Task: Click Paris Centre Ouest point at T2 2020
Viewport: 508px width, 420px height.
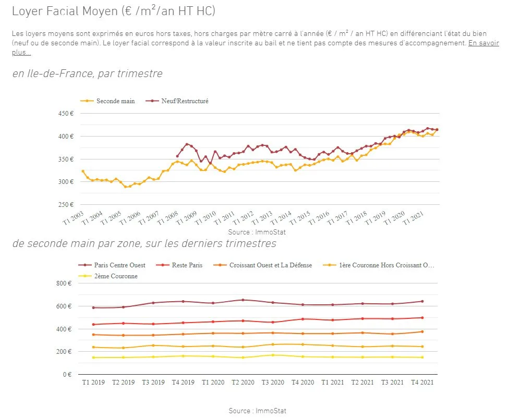Action: point(242,300)
